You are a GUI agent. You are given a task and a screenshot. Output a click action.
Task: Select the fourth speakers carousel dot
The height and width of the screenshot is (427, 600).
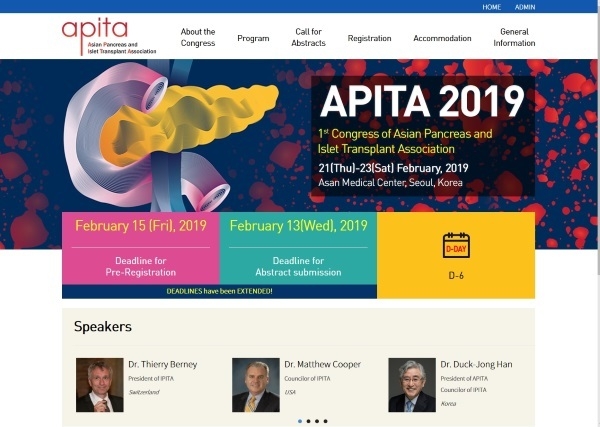click(x=325, y=421)
